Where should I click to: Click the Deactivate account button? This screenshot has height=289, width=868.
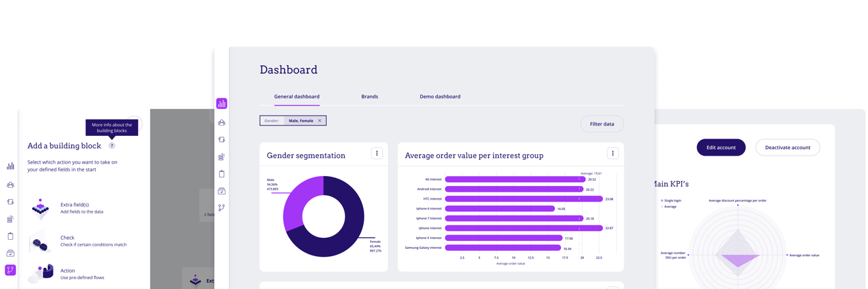tap(787, 147)
